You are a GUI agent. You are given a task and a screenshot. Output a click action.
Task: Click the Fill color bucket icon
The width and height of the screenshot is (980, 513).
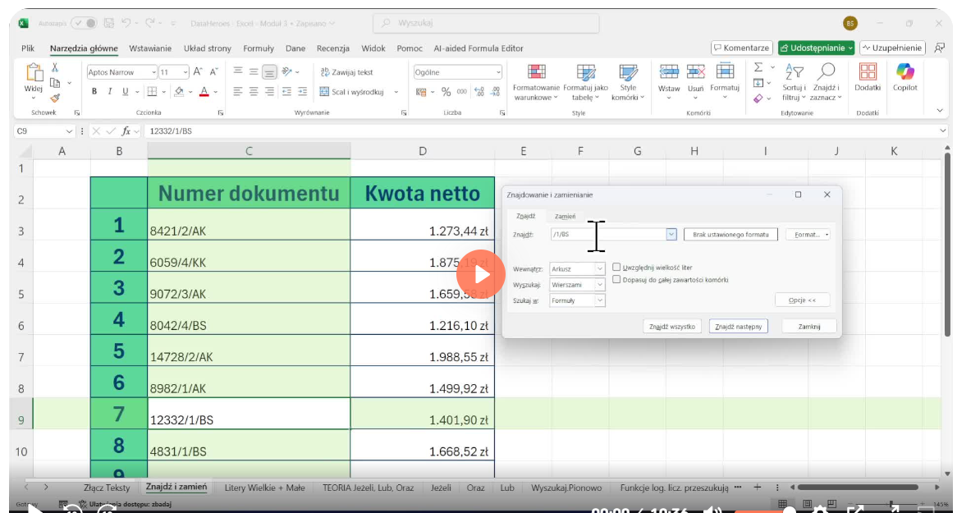[180, 92]
